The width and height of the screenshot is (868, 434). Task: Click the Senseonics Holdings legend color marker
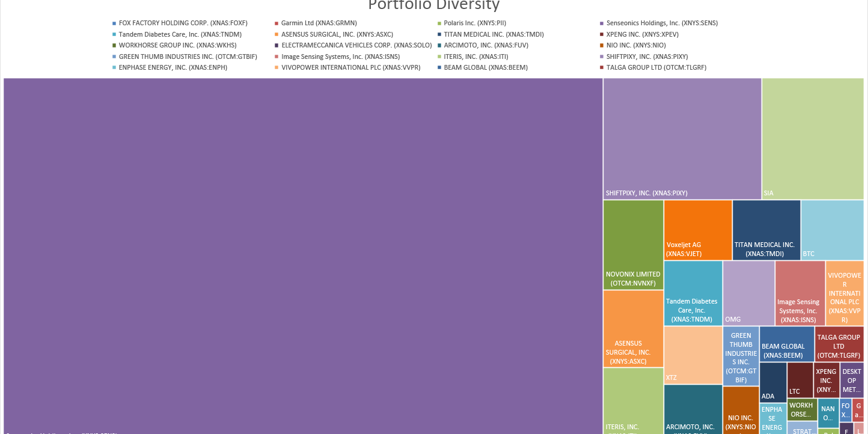point(602,23)
